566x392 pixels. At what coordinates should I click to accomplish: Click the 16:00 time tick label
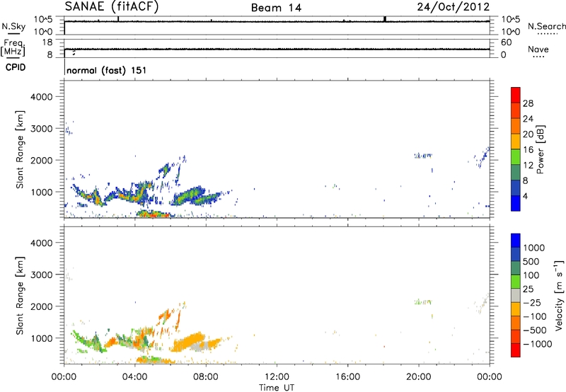tap(347, 377)
